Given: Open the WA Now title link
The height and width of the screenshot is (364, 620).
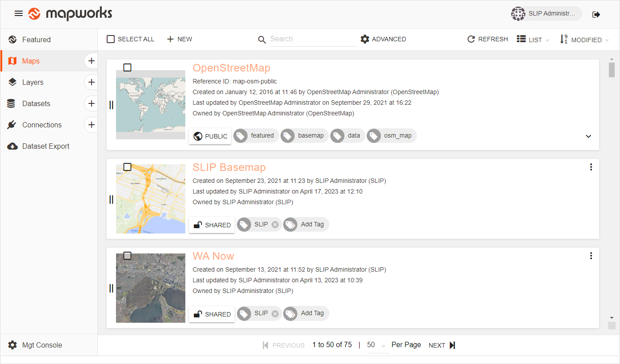Looking at the screenshot, I should (x=213, y=256).
